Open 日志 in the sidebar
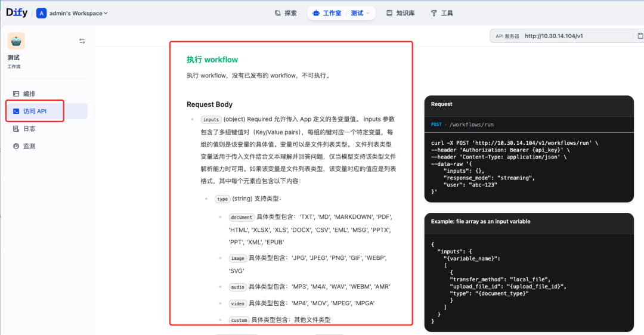Screen dimensions: 644x335 click(x=47, y=129)
